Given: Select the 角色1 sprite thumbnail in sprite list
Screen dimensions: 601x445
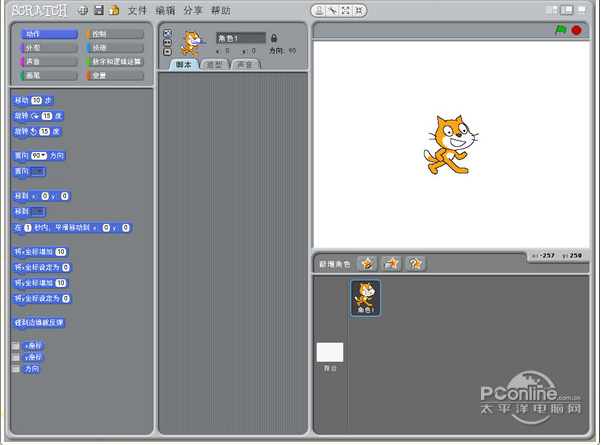Looking at the screenshot, I should click(x=365, y=298).
